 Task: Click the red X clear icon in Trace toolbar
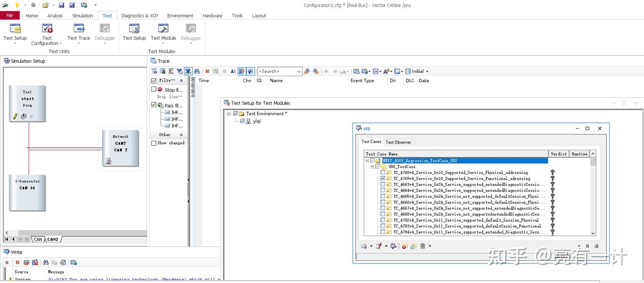(207, 71)
